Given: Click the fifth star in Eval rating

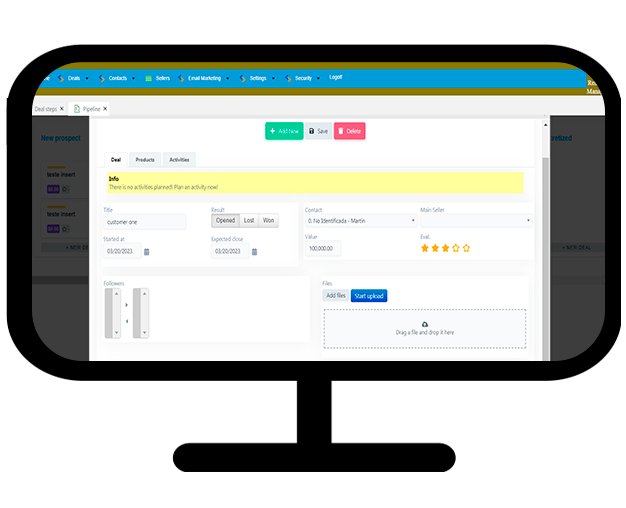Looking at the screenshot, I should pyautogui.click(x=466, y=248).
